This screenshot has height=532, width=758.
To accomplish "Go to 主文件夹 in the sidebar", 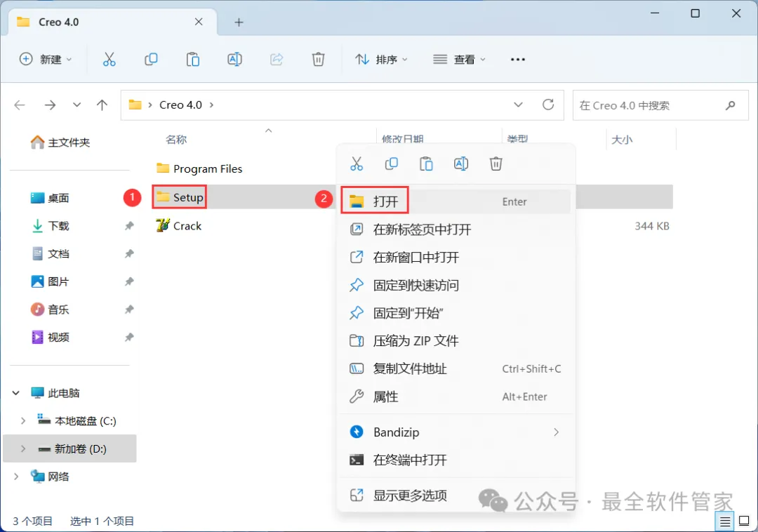I will coord(60,142).
